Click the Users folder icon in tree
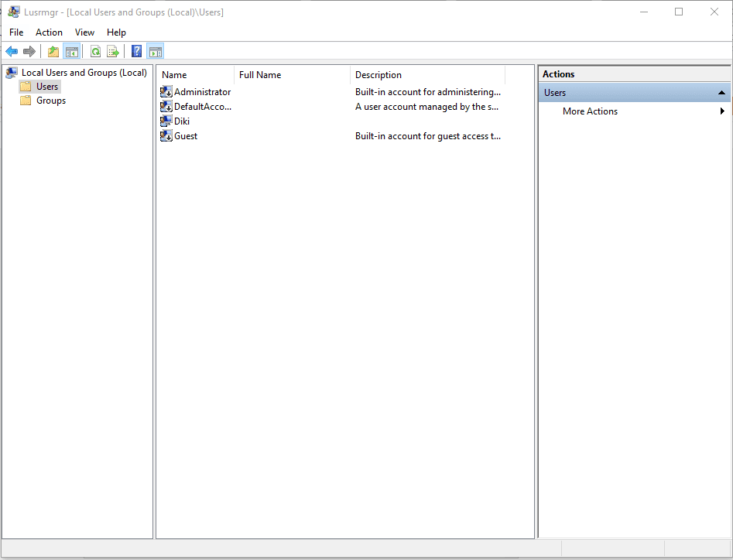This screenshot has height=560, width=733. (26, 87)
